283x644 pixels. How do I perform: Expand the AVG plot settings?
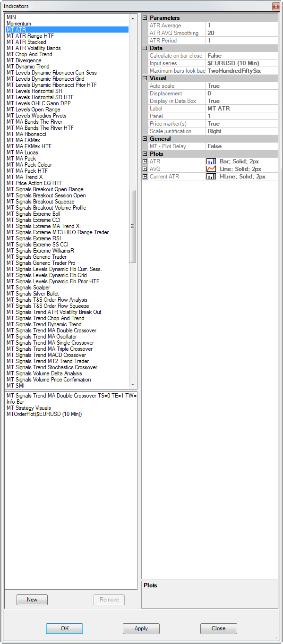tap(145, 169)
